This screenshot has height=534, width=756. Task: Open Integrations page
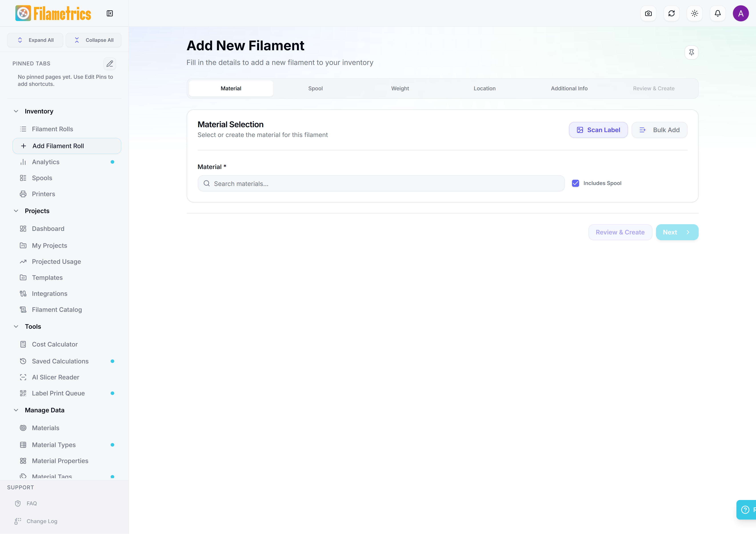point(67,293)
